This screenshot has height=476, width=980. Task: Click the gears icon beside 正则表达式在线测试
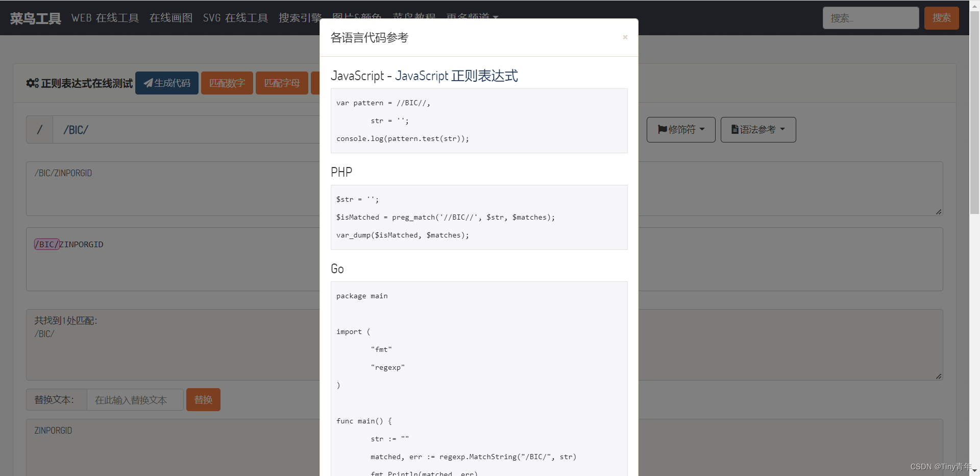(32, 83)
